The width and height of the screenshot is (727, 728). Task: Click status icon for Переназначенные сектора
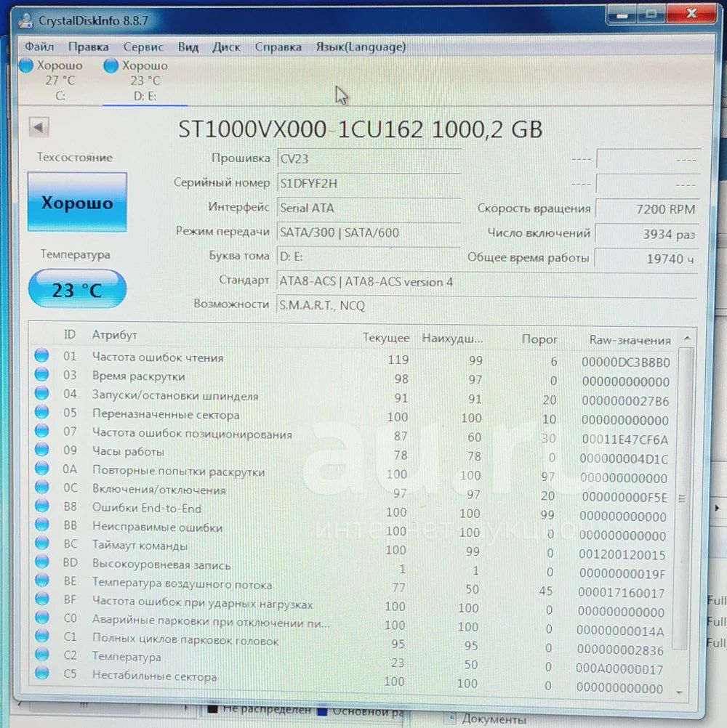pyautogui.click(x=42, y=412)
